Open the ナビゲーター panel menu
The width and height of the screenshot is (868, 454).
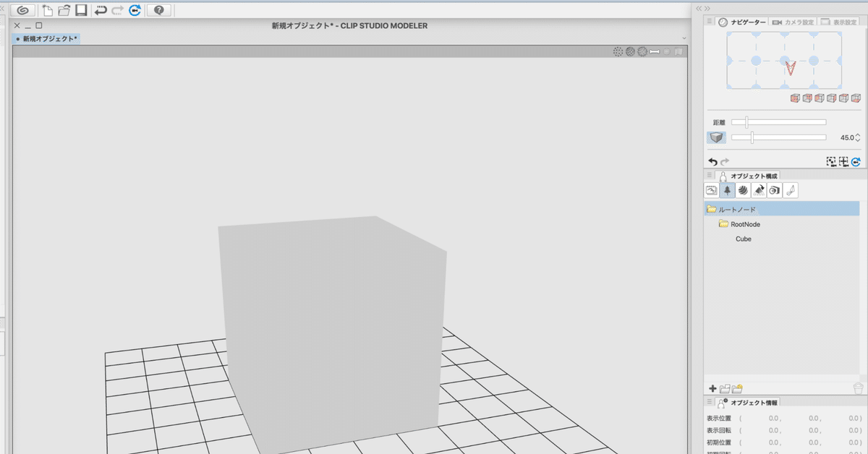pos(710,22)
